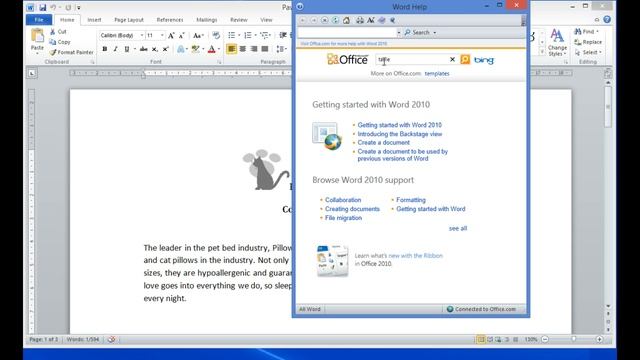This screenshot has width=640, height=360.
Task: Open the font name dropdown Calibri (Body)
Action: point(142,36)
